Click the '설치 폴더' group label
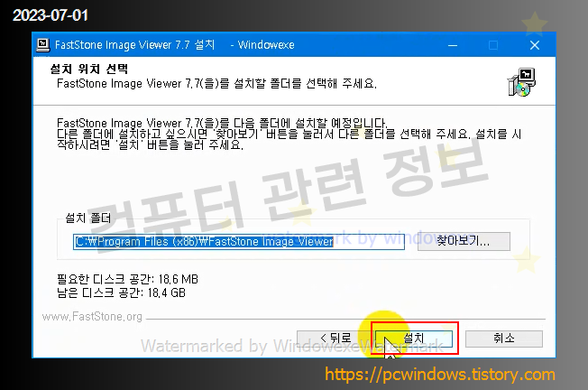The width and height of the screenshot is (588, 390). point(88,218)
